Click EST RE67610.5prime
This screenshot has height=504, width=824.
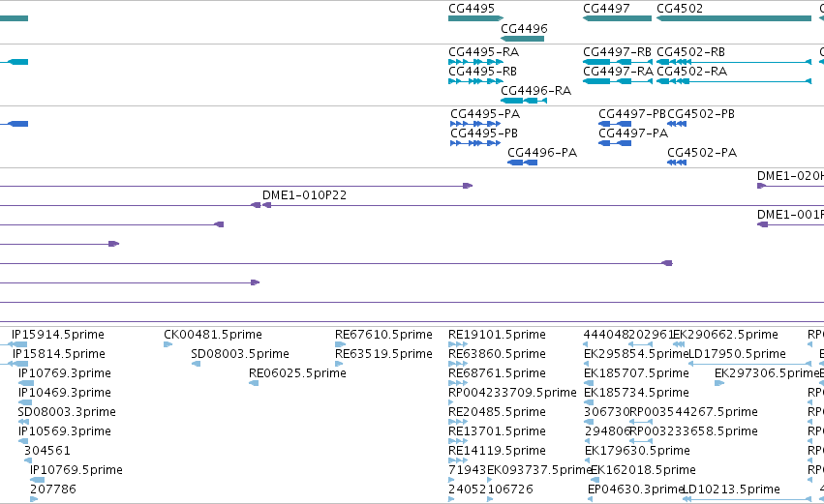[383, 335]
